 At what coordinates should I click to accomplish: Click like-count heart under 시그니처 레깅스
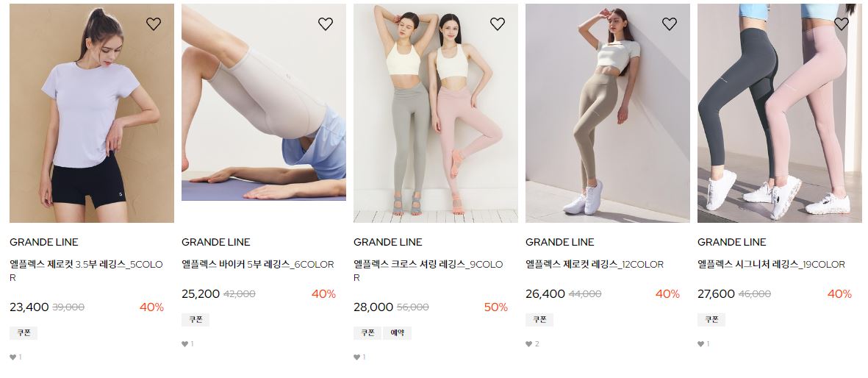701,343
